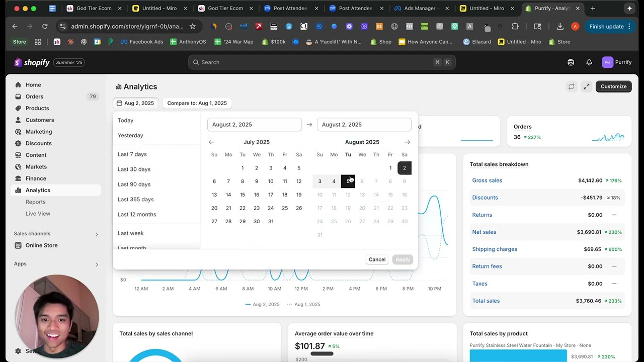
Task: Go to next month in calendar
Action: click(407, 142)
